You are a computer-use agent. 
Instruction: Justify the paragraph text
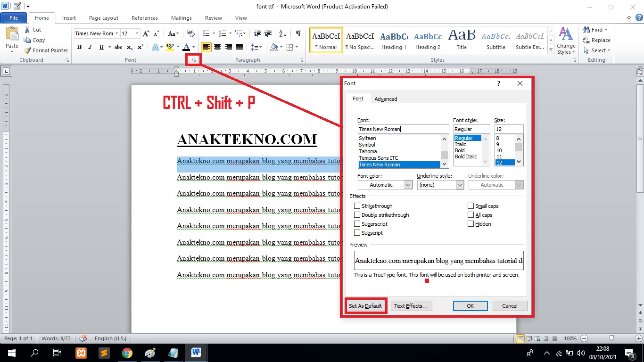coord(239,47)
